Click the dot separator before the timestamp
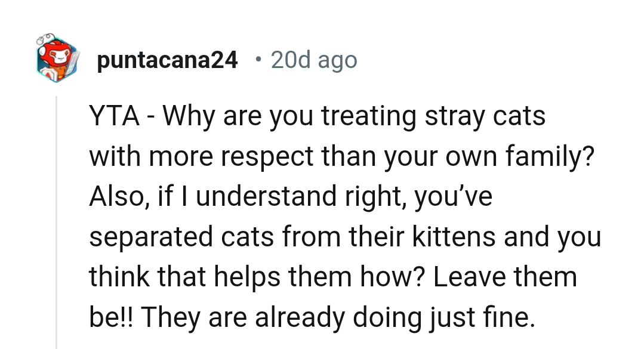Screen dimensions: 644x349 tap(257, 60)
